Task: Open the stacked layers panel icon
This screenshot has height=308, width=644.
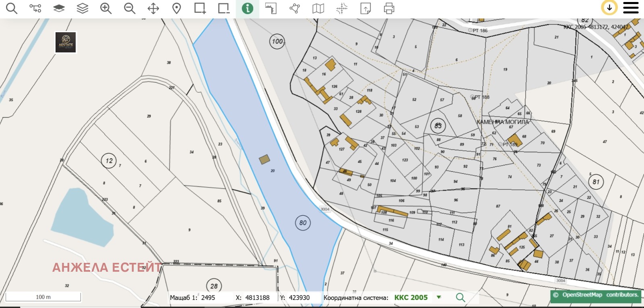Action: point(83,8)
